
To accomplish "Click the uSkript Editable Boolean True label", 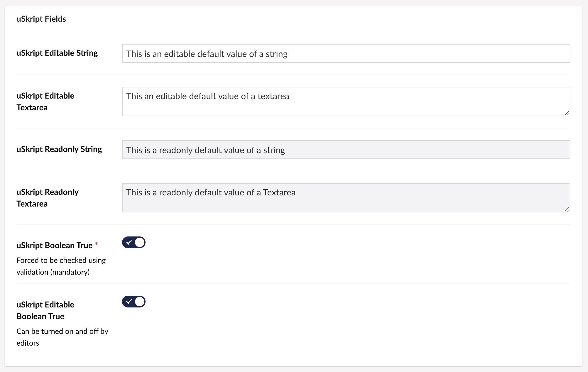I will pyautogui.click(x=45, y=310).
